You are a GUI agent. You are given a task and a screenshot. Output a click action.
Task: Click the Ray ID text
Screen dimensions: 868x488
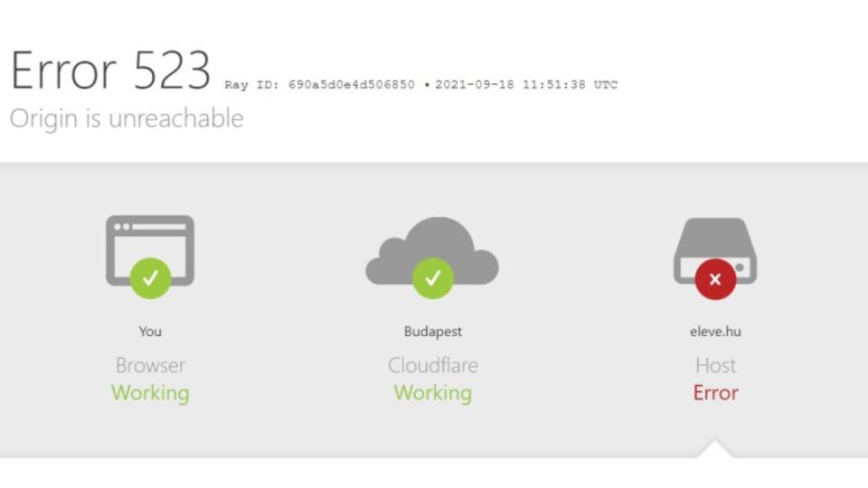click(319, 85)
